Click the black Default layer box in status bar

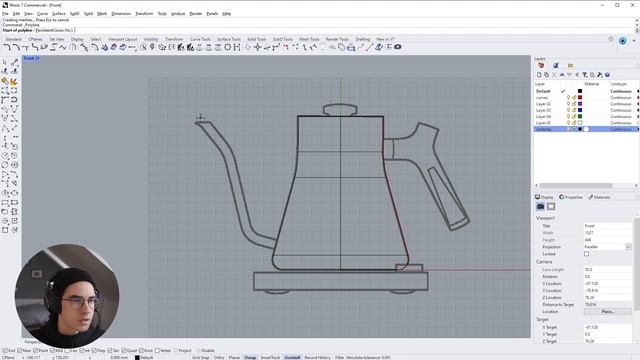pyautogui.click(x=137, y=358)
